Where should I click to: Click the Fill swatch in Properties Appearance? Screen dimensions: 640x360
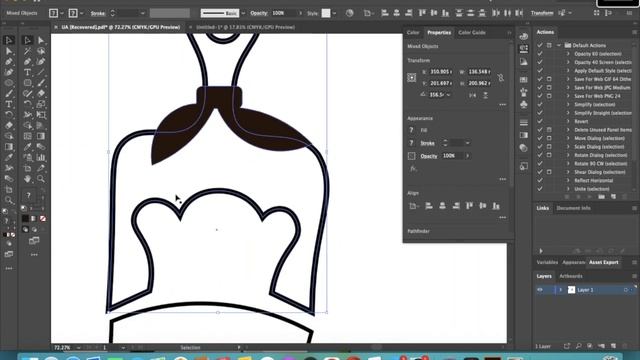tap(411, 130)
